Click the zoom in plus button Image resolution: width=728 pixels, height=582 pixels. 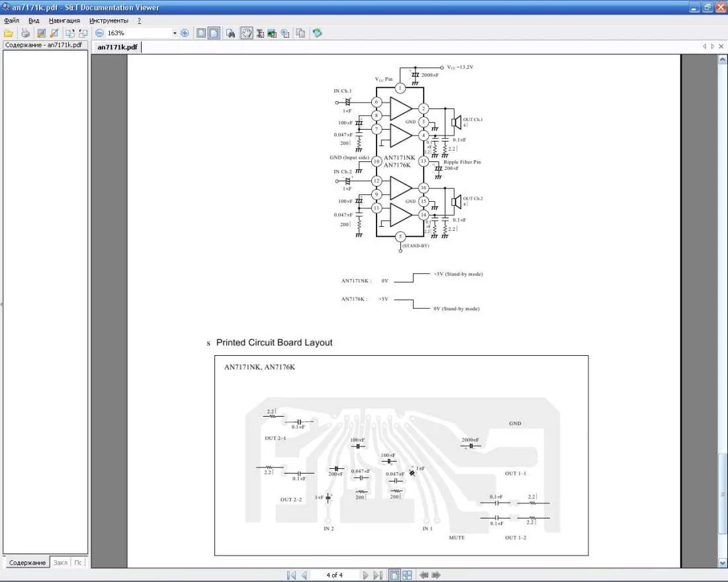click(x=185, y=33)
